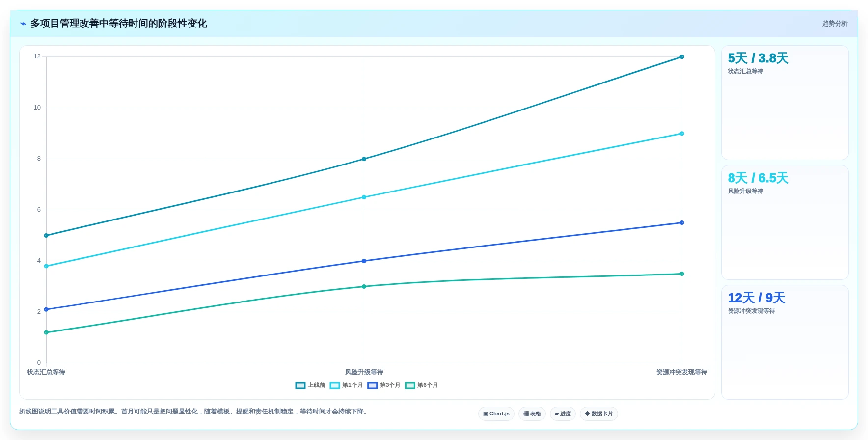The width and height of the screenshot is (868, 440).
Task: Open the 5天 / 3.8天 状态汇总等待 card
Action: (785, 103)
